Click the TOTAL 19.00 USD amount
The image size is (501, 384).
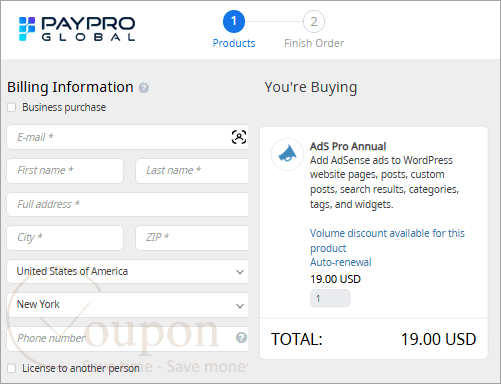[x=438, y=339]
